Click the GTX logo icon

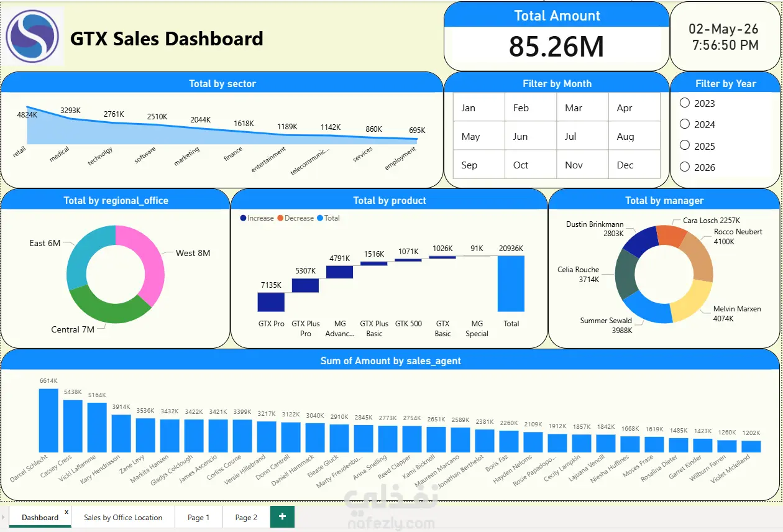[32, 37]
